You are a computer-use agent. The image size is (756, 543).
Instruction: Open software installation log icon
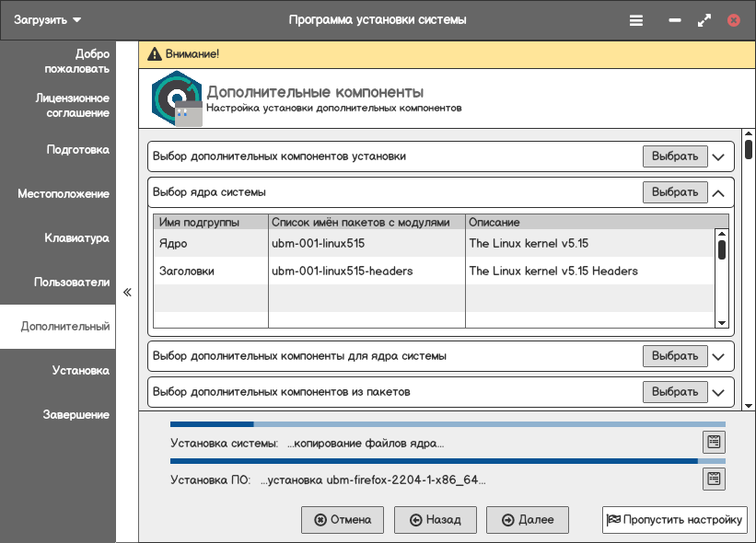pyautogui.click(x=714, y=479)
